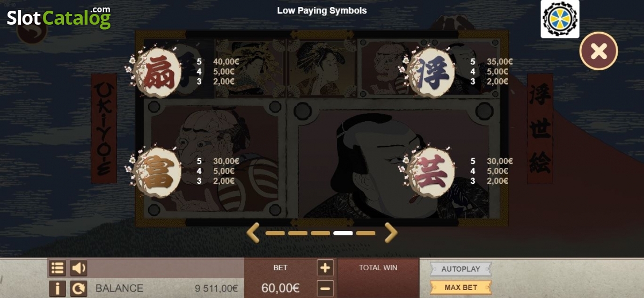The height and width of the screenshot is (298, 644).
Task: Jump to third paytable page dash
Action: click(320, 233)
